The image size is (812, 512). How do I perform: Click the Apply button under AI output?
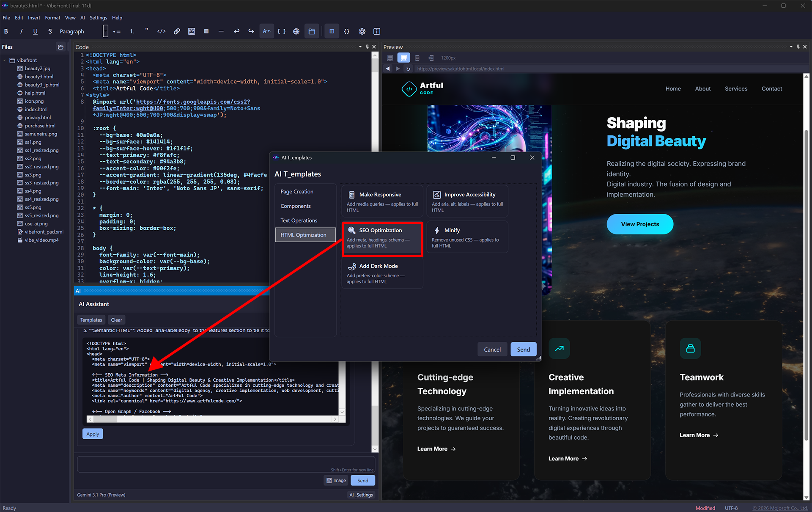(92, 433)
